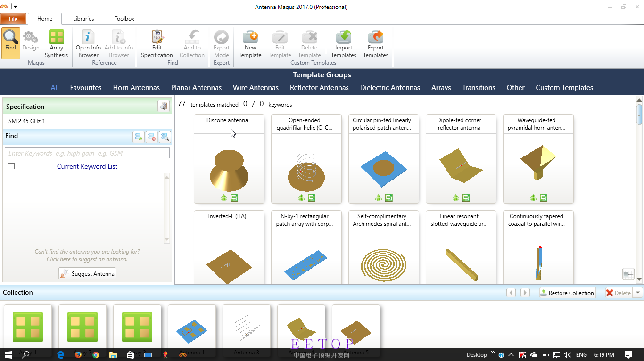Click the Design gear icon in ribbon
The height and width of the screenshot is (361, 644).
point(31,37)
